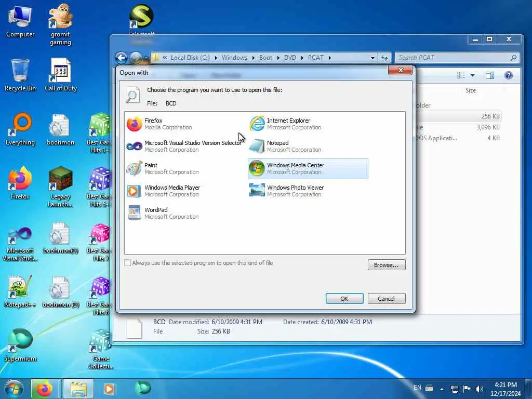Click the Size column header
The image size is (532, 399).
pyautogui.click(x=470, y=90)
